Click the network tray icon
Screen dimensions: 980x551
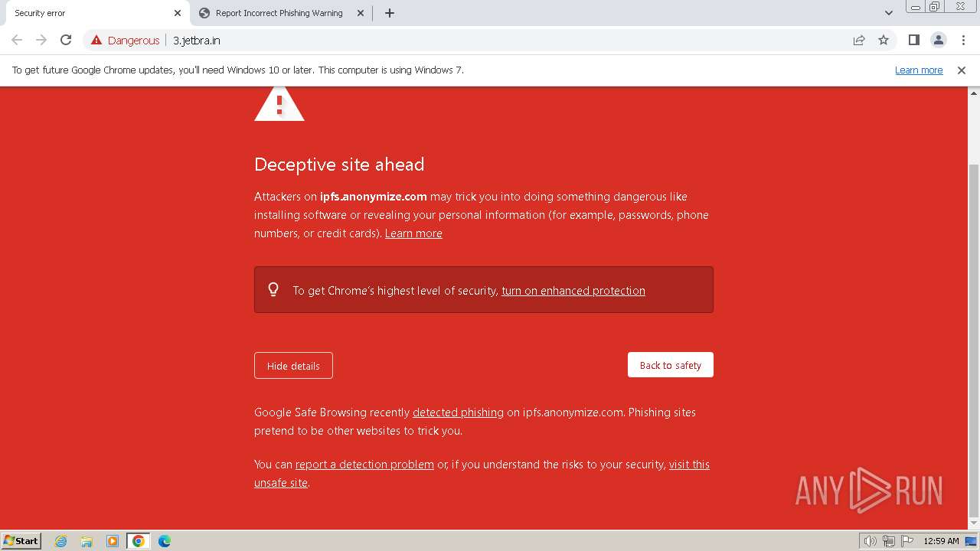[889, 541]
